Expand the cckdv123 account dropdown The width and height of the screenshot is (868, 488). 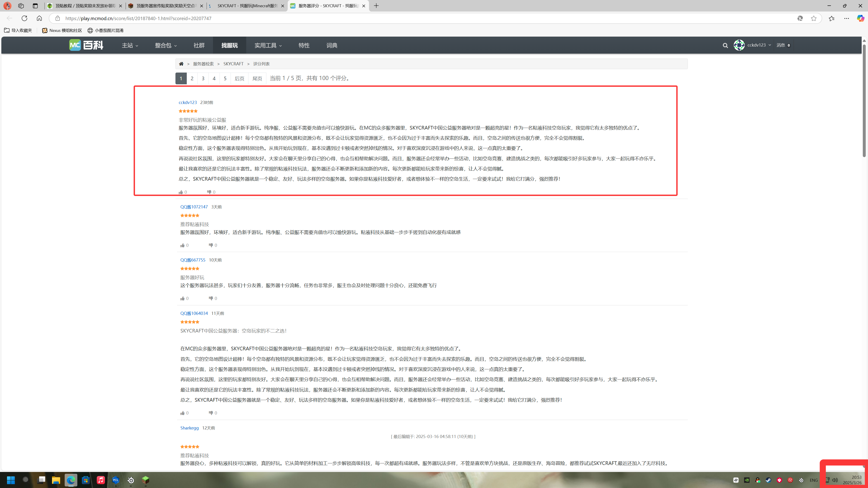coord(759,45)
